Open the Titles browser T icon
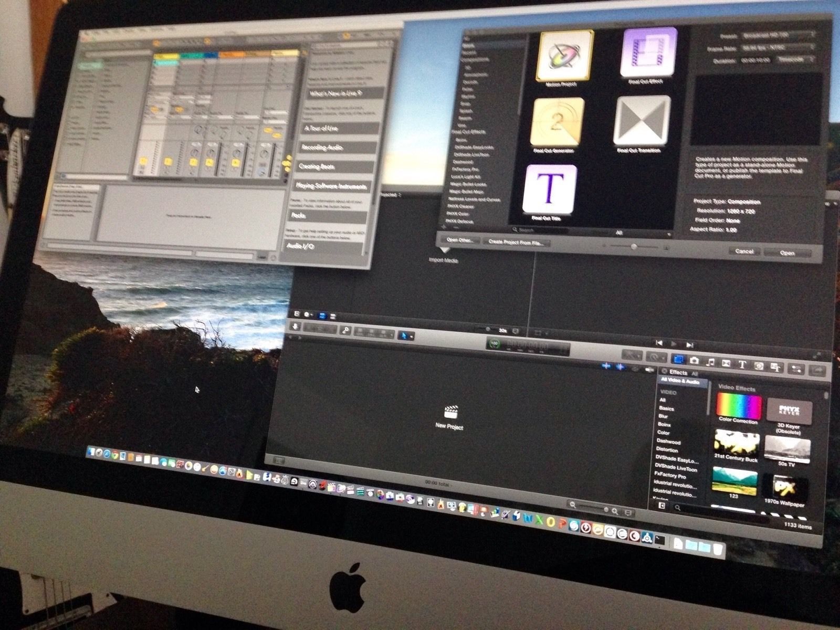 [743, 363]
